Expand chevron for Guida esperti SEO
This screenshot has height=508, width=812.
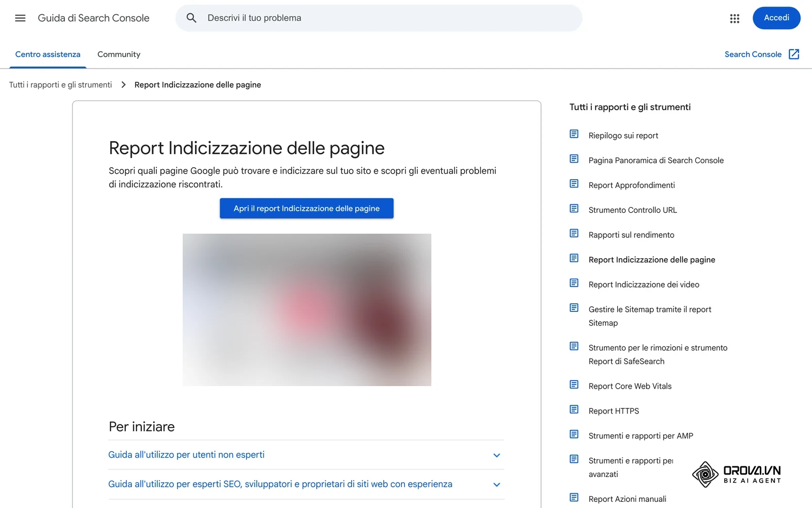click(497, 485)
